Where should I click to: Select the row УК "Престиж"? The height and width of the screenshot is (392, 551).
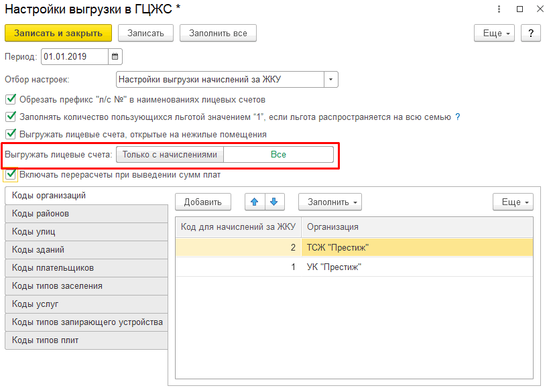(x=354, y=267)
